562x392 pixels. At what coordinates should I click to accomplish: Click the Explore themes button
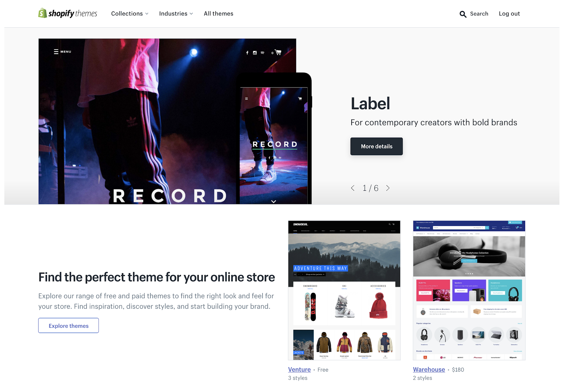tap(68, 326)
